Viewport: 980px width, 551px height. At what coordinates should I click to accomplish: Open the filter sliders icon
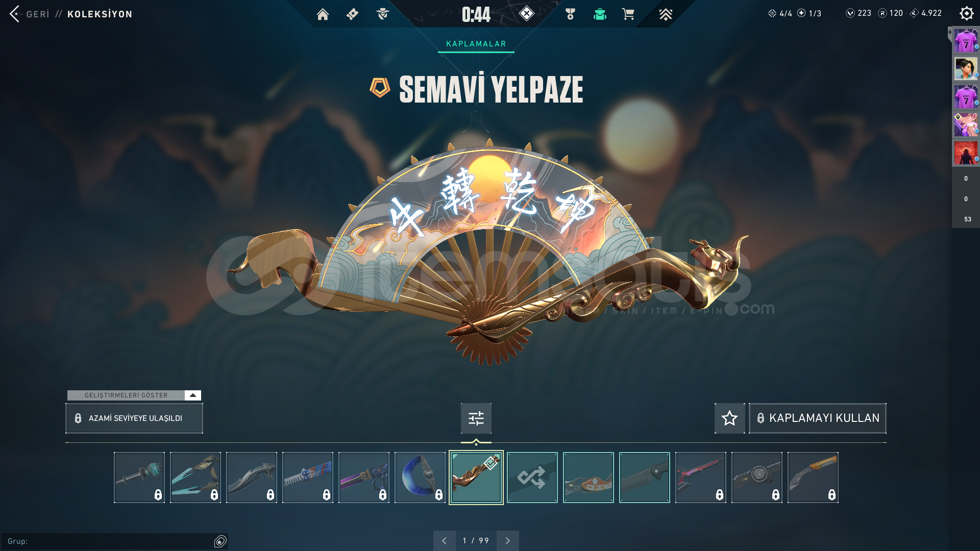click(476, 418)
